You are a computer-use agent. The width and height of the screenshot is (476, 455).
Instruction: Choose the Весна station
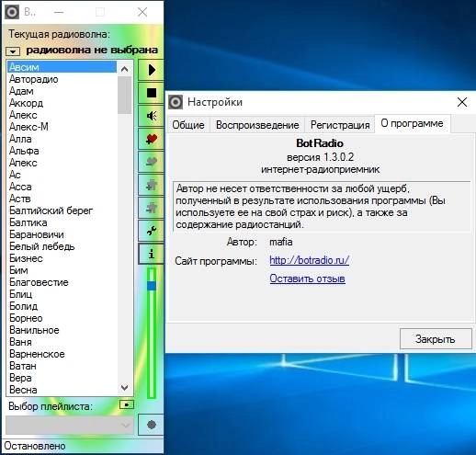click(62, 390)
